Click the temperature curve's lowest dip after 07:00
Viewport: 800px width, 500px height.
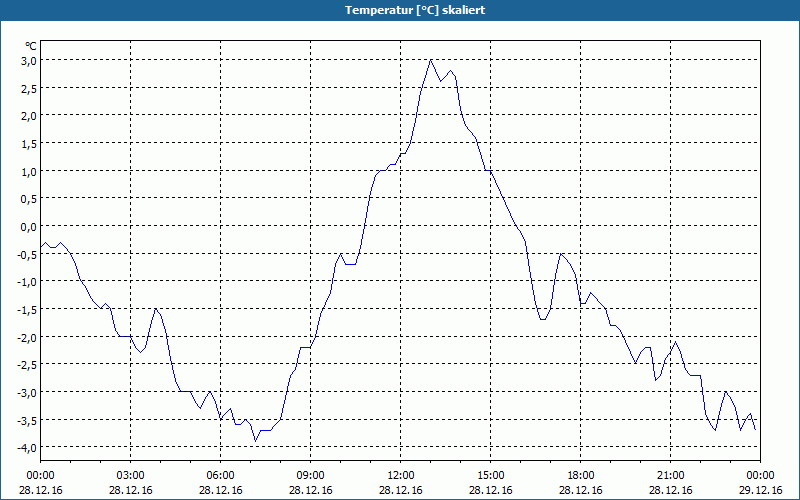click(256, 441)
